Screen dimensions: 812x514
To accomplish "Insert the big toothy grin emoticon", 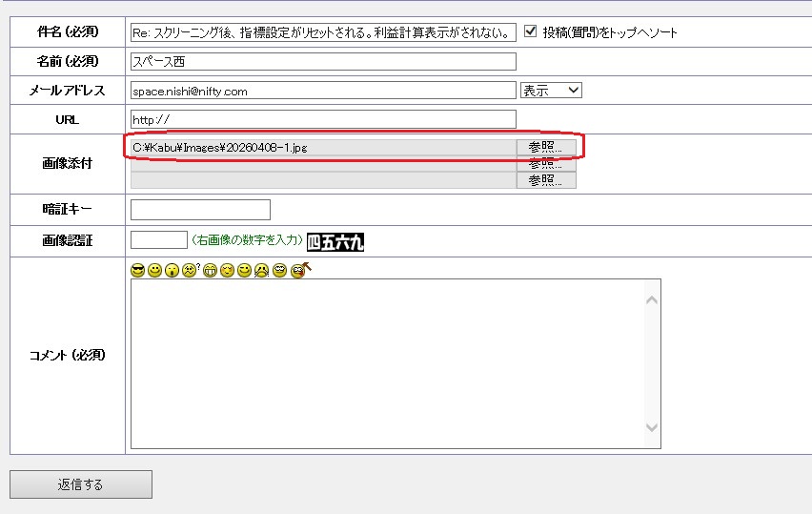I will pos(210,271).
